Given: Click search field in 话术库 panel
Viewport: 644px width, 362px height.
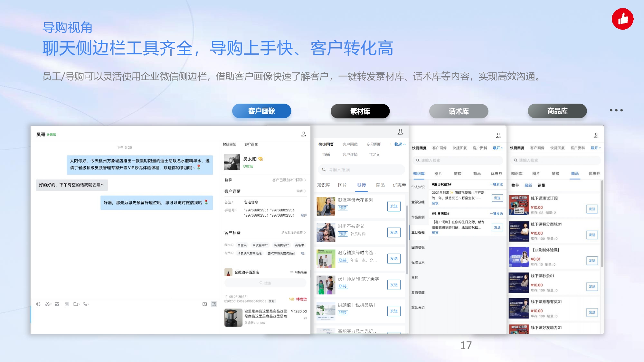Looking at the screenshot, I should pyautogui.click(x=458, y=160).
